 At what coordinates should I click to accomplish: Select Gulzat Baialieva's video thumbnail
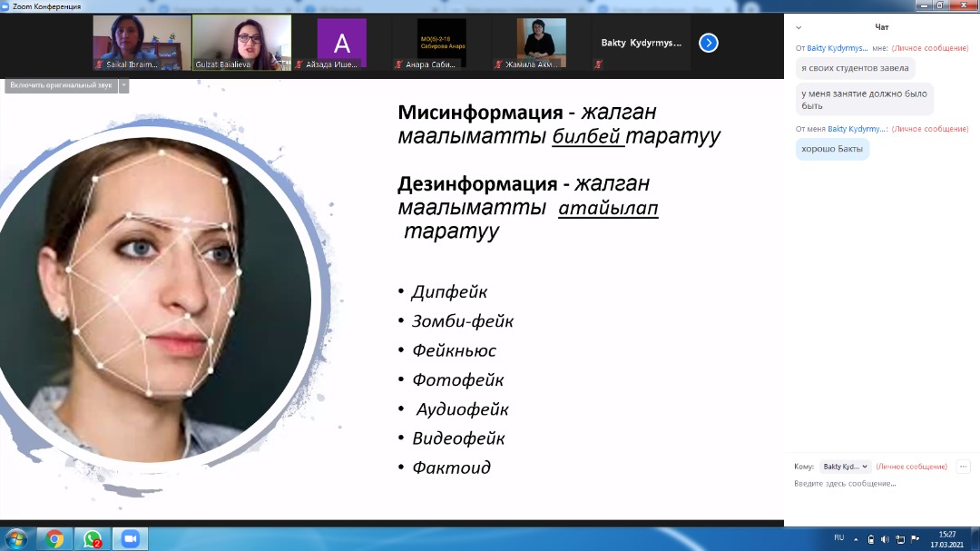tap(241, 43)
